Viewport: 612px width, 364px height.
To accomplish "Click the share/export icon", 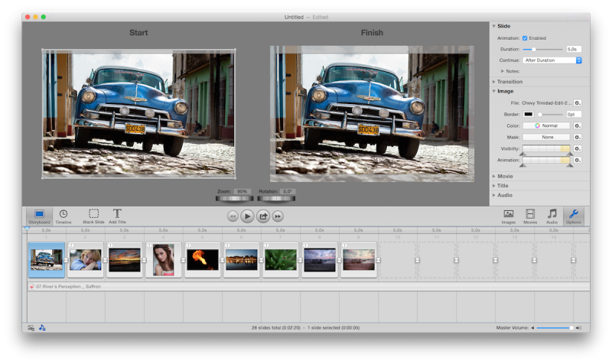I will coord(263,216).
